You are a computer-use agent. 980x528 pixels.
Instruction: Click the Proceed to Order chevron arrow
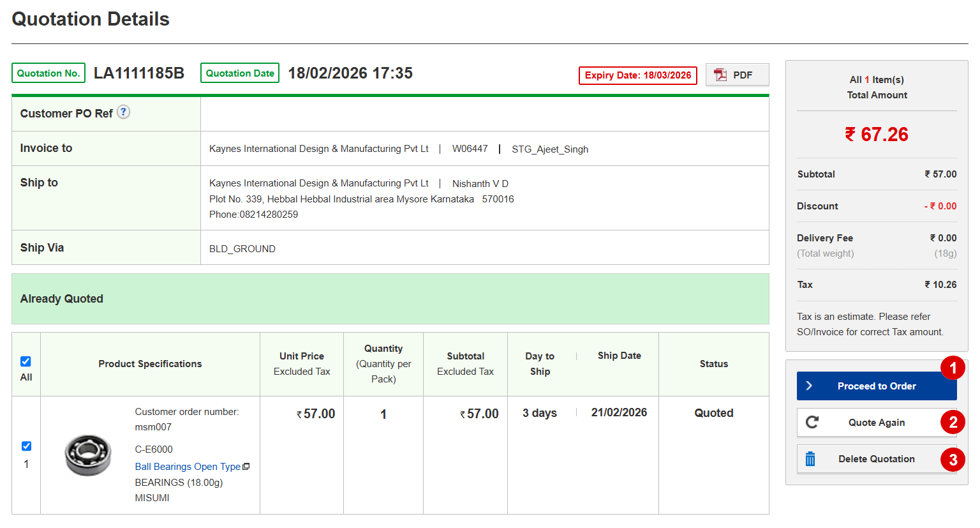point(809,386)
